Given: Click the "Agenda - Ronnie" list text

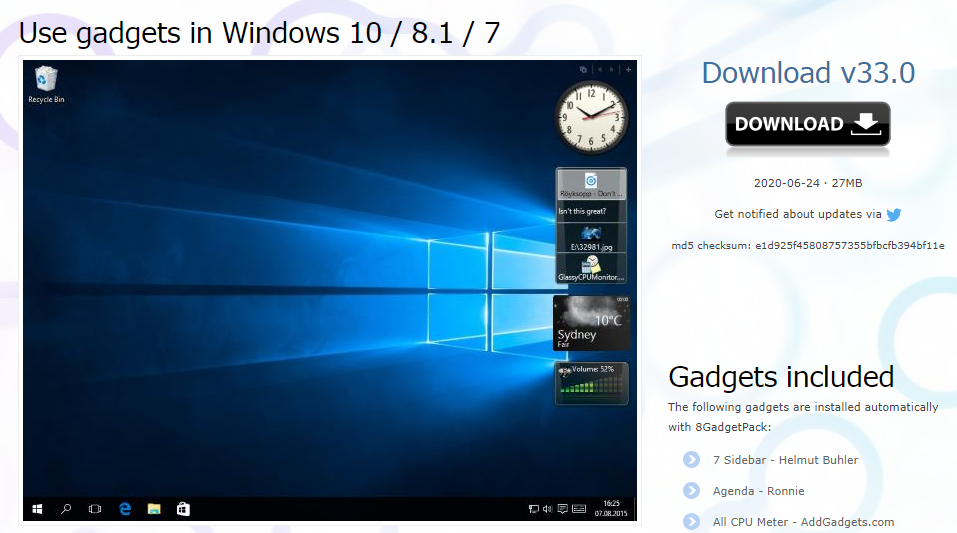Looking at the screenshot, I should (x=759, y=491).
